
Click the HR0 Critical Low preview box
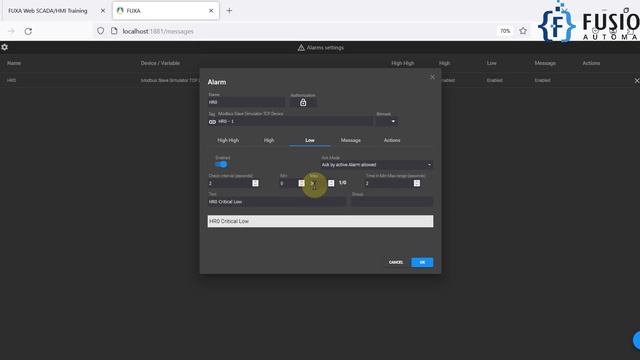coord(320,221)
